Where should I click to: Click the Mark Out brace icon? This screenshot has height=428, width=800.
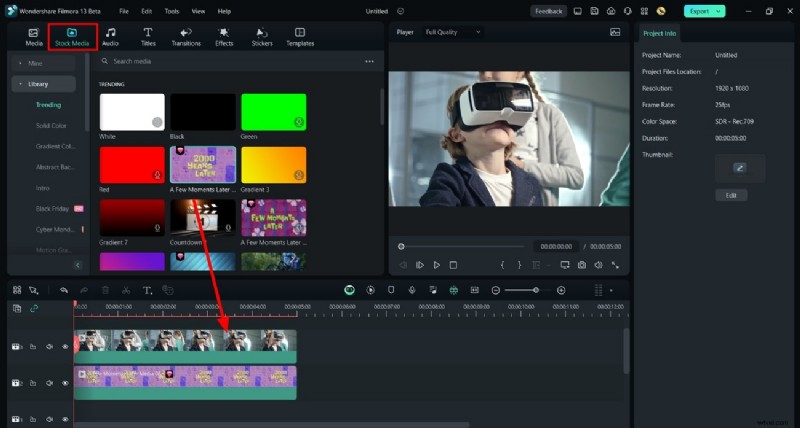(x=519, y=265)
